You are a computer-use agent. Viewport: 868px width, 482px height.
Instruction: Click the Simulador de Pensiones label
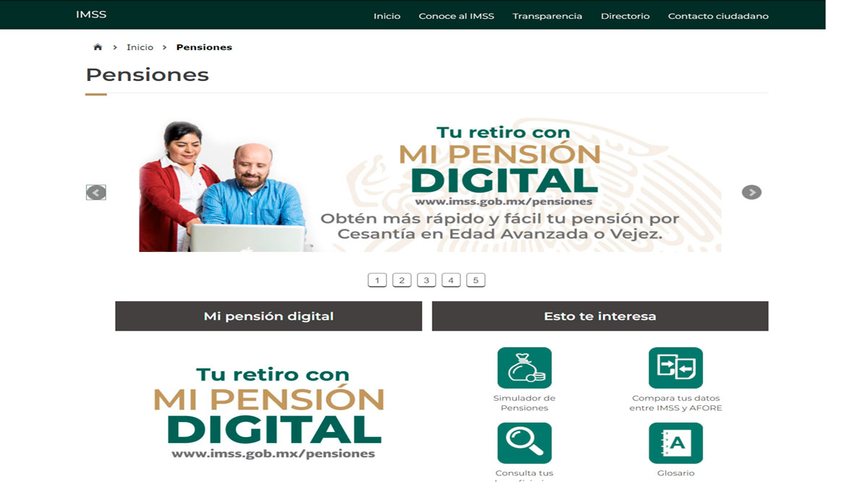click(x=524, y=403)
